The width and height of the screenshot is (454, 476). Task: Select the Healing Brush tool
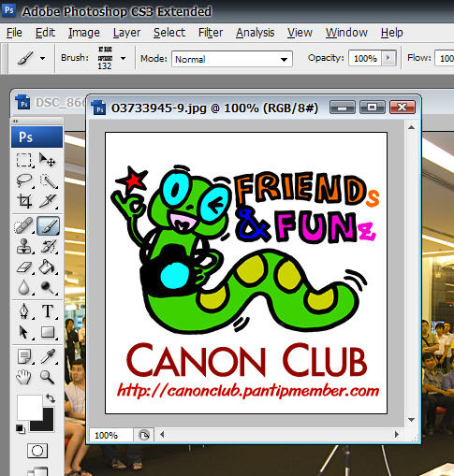coord(24,225)
